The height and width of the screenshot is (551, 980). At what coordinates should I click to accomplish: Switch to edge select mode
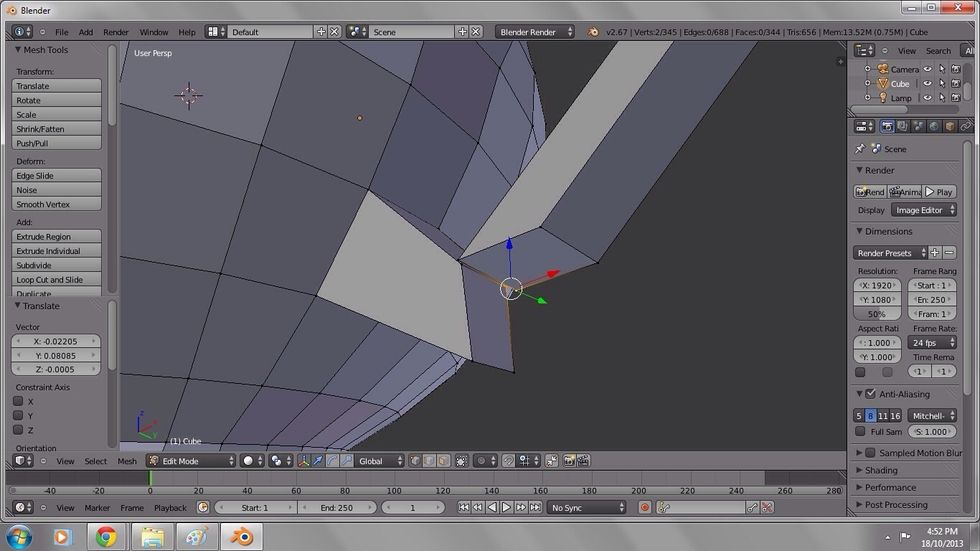click(429, 460)
